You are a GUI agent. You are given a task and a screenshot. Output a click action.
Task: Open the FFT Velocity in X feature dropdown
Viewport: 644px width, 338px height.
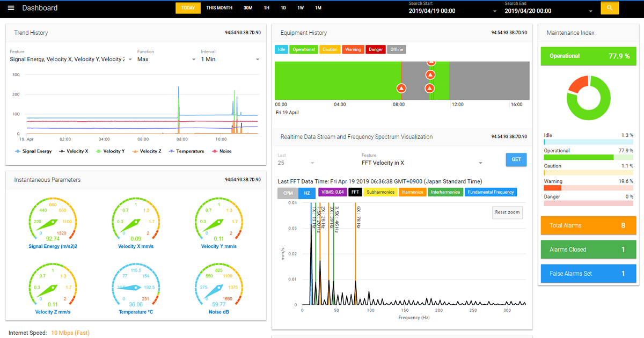(x=422, y=163)
